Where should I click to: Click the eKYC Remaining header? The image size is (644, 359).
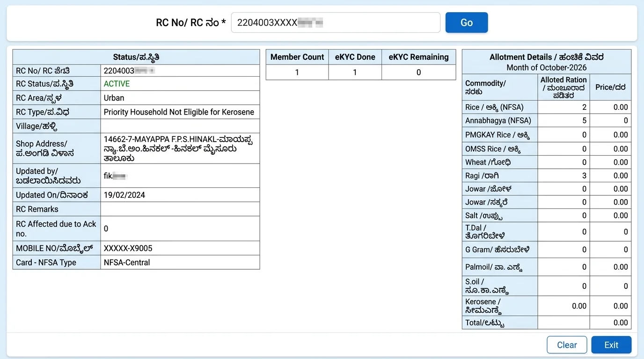pyautogui.click(x=418, y=57)
